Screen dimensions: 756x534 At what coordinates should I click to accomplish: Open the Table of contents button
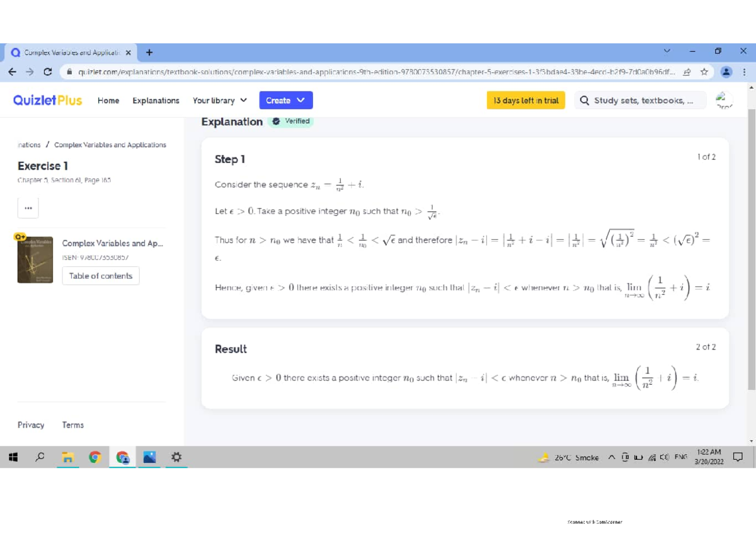[100, 275]
